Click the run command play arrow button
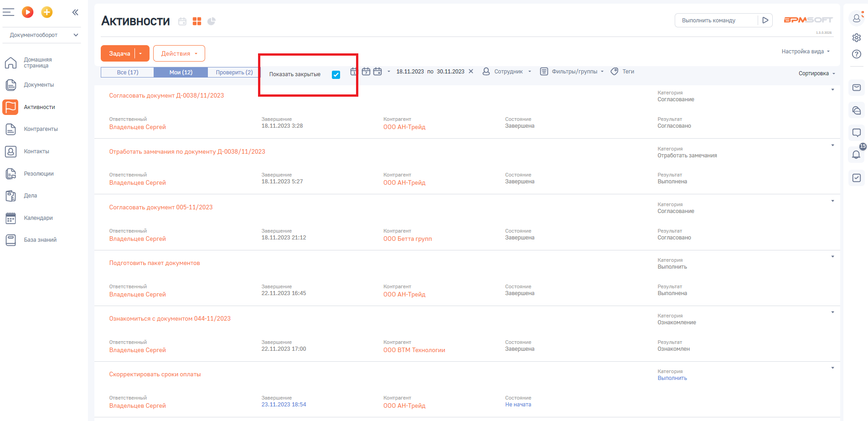The width and height of the screenshot is (868, 421). point(765,21)
